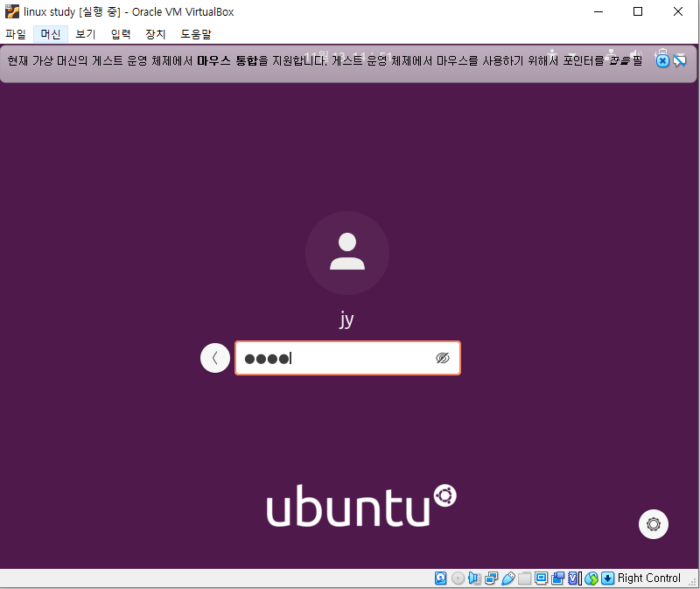The width and height of the screenshot is (700, 589).
Task: Maximize the VirtualBox window
Action: tap(638, 11)
